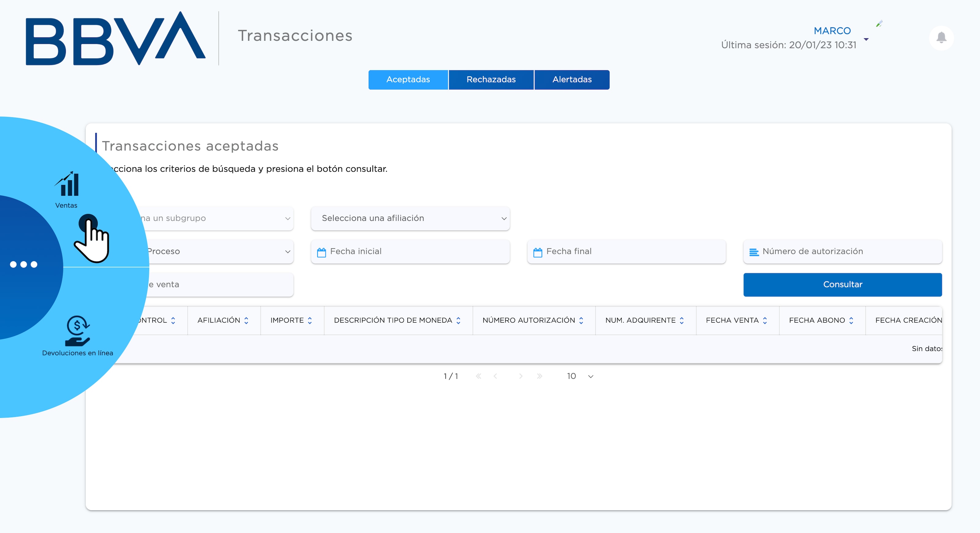
Task: Switch to the Alertadas tab
Action: [x=572, y=80]
